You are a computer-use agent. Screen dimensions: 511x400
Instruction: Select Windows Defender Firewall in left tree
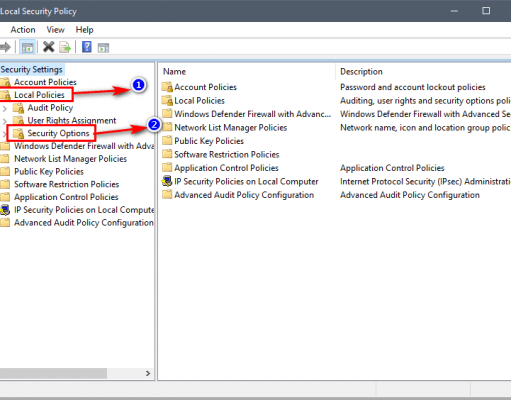(x=84, y=146)
